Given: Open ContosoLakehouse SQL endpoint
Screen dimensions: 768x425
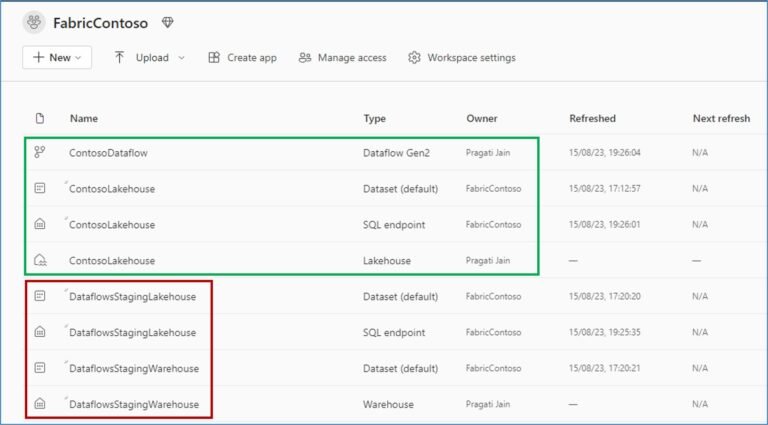Looking at the screenshot, I should point(112,225).
